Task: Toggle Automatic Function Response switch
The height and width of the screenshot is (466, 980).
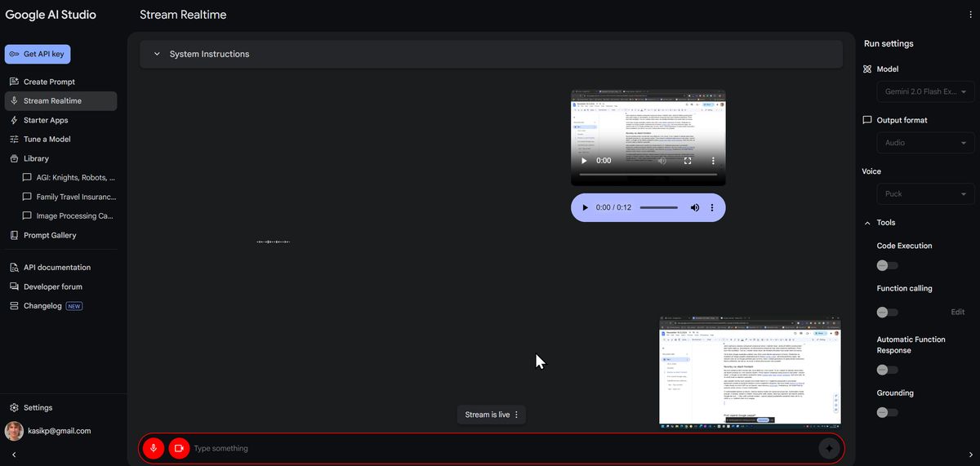Action: click(887, 370)
